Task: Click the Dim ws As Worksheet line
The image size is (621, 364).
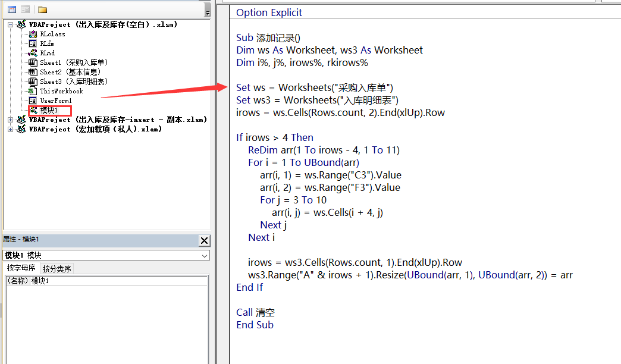Action: [x=329, y=51]
